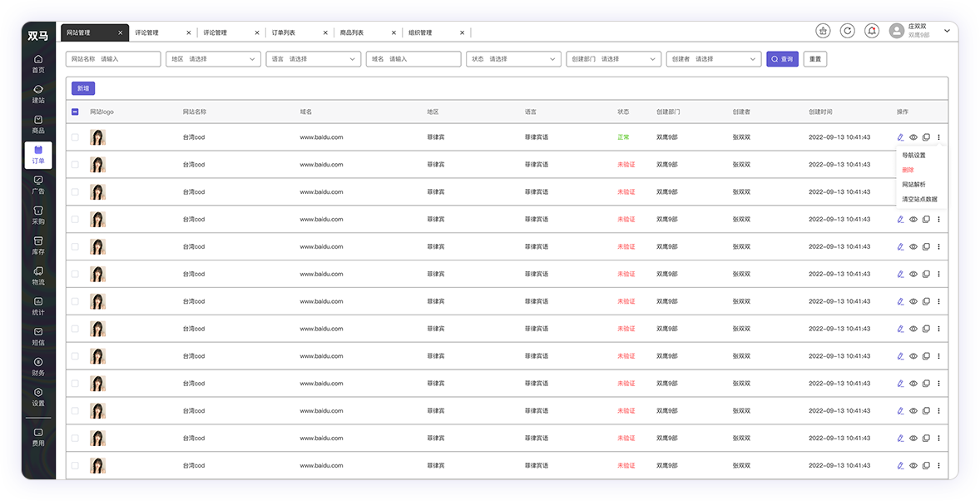Click the copy icon in the 正常 row
980x501 pixels.
click(x=926, y=137)
